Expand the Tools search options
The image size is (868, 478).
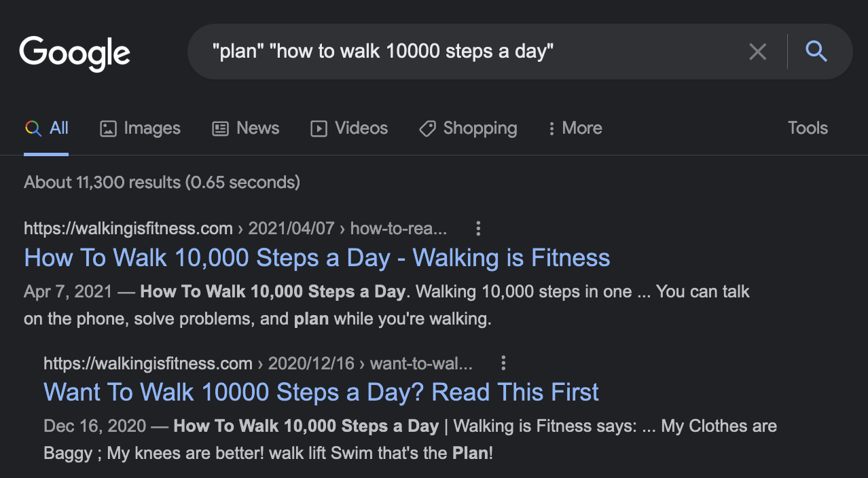click(x=808, y=128)
